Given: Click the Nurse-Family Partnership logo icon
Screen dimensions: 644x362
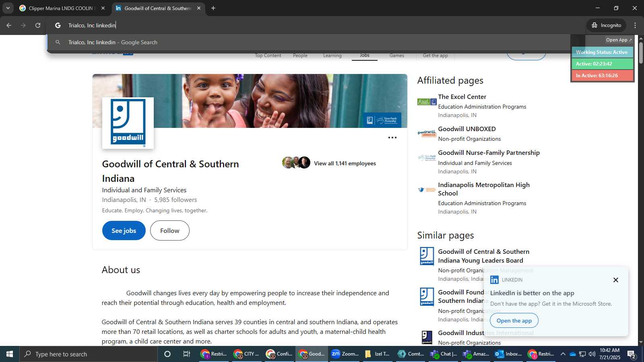Looking at the screenshot, I should (427, 158).
